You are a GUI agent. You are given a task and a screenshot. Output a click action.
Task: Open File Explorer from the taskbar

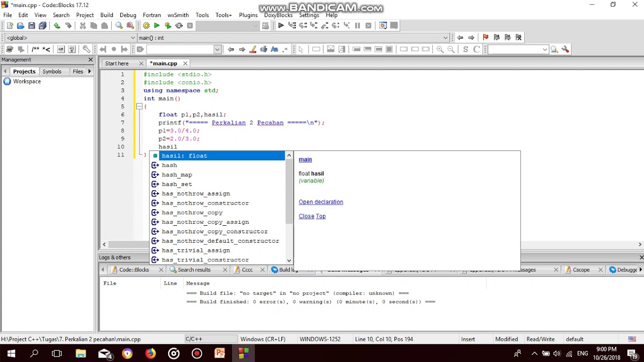80,353
